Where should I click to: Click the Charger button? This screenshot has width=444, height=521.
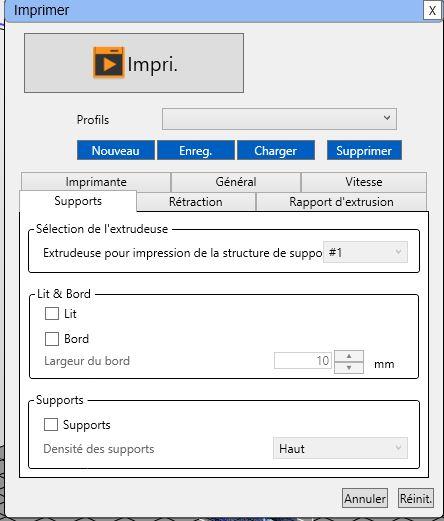point(276,150)
